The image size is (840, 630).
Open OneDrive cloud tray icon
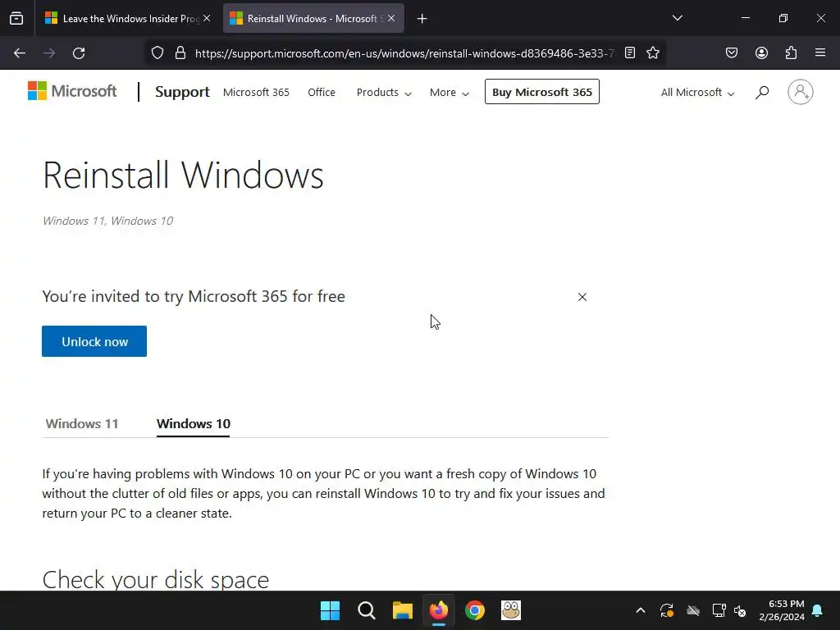pyautogui.click(x=693, y=610)
